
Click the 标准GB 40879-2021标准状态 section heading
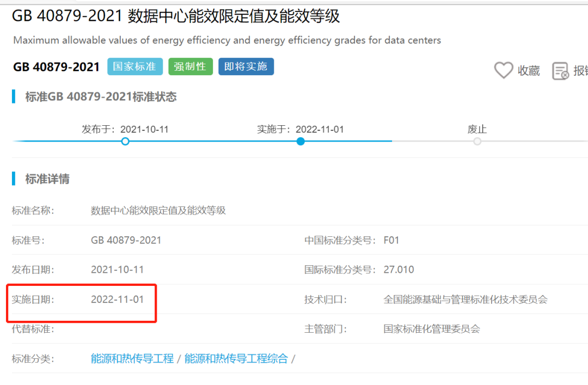pos(101,97)
